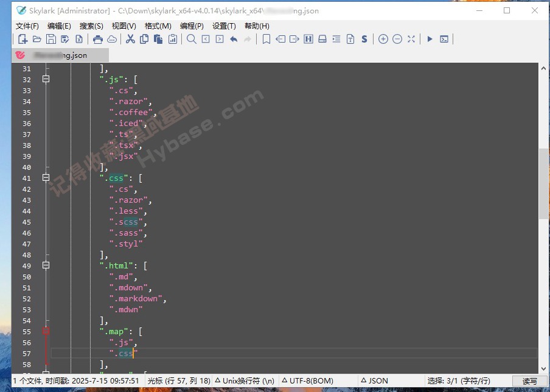Click the JSON language status item
Screen dimensions: 550x392
point(374,381)
